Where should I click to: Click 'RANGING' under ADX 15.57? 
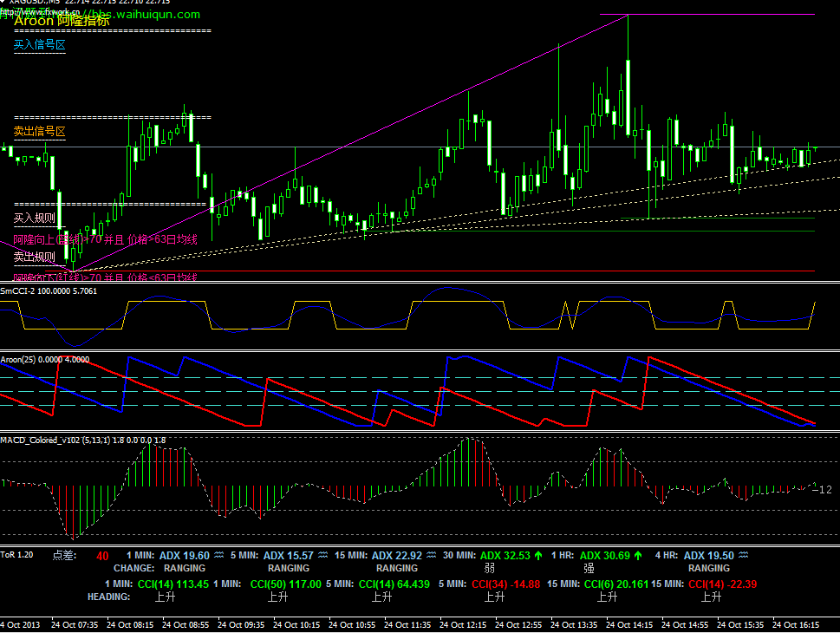tap(289, 568)
